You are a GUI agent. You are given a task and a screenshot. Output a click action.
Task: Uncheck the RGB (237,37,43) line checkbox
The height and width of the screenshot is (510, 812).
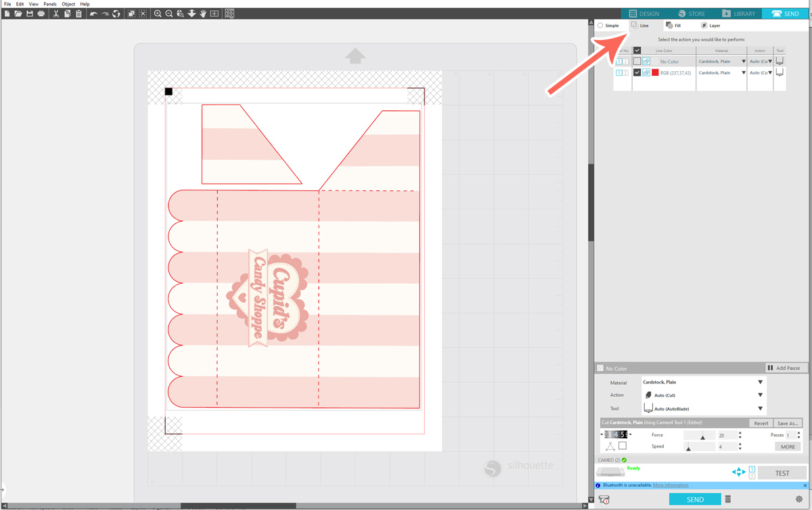(x=637, y=72)
